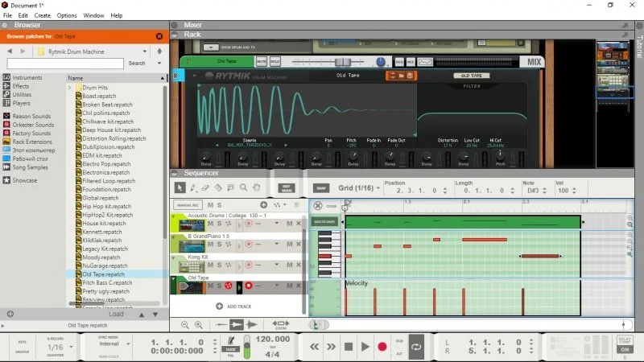The width and height of the screenshot is (644, 362).
Task: Open the Help menu
Action: (x=117, y=15)
